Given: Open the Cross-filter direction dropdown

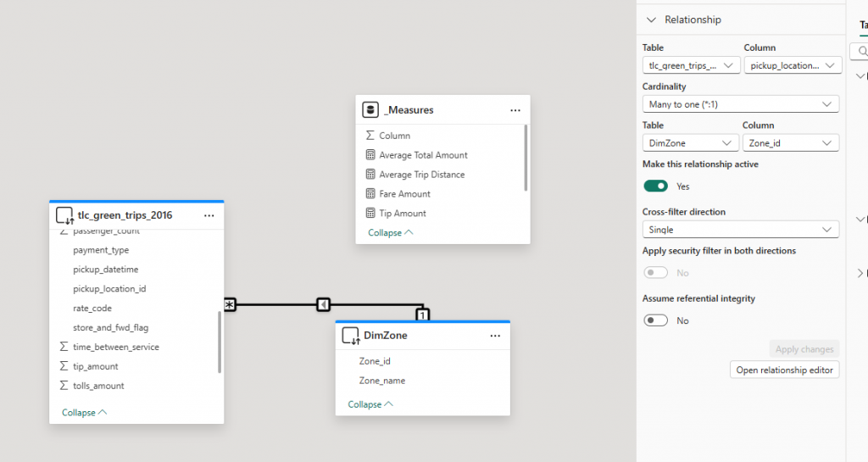Looking at the screenshot, I should click(x=740, y=230).
